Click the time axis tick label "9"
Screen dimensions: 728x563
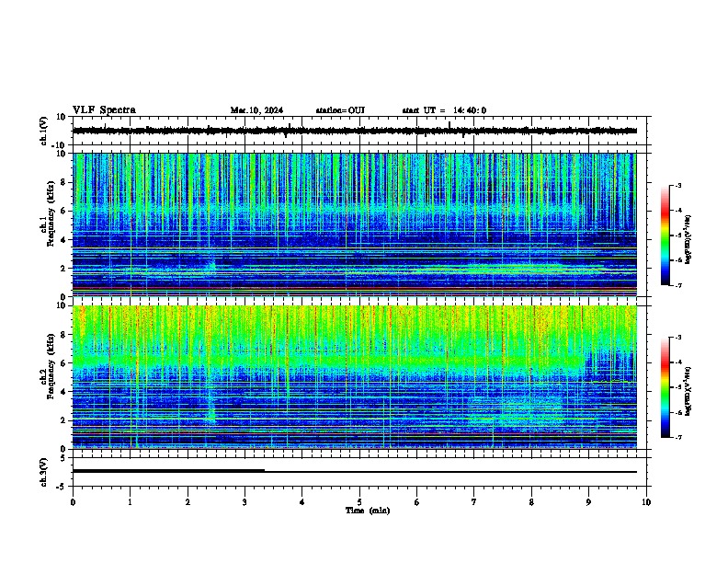[x=588, y=502]
